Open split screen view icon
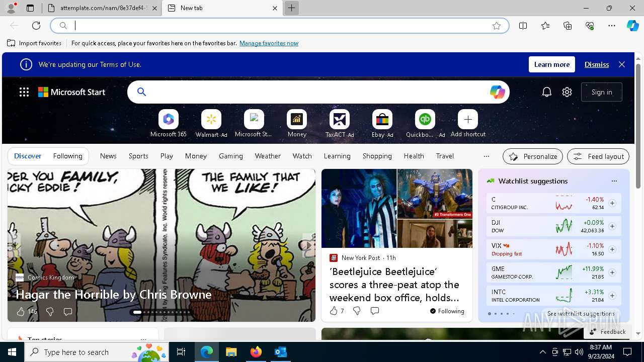This screenshot has height=362, width=644. (x=523, y=26)
